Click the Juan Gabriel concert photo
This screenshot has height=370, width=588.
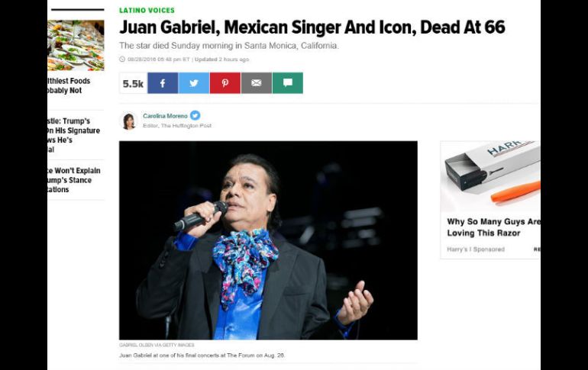[268, 240]
